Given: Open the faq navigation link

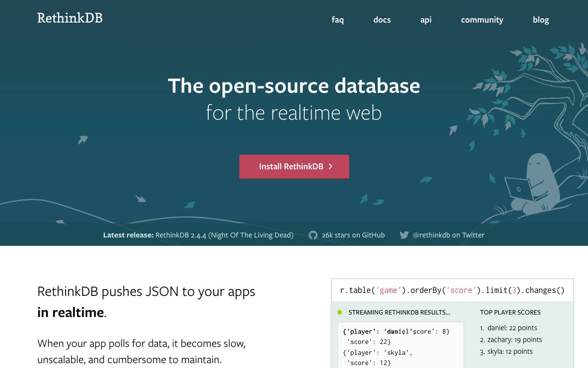Looking at the screenshot, I should [x=338, y=20].
